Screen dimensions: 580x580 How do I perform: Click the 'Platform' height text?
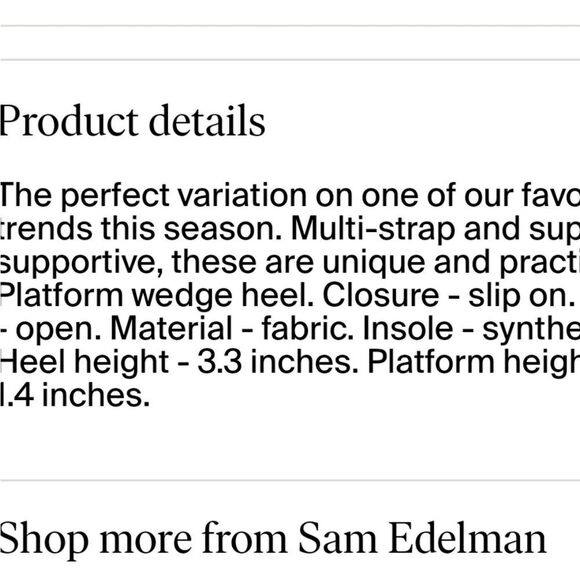point(431,361)
